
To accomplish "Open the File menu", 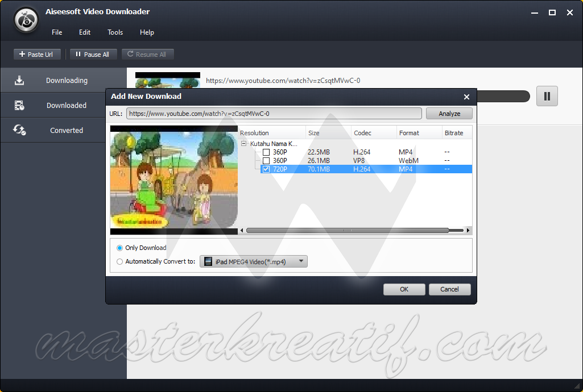I will coord(57,32).
